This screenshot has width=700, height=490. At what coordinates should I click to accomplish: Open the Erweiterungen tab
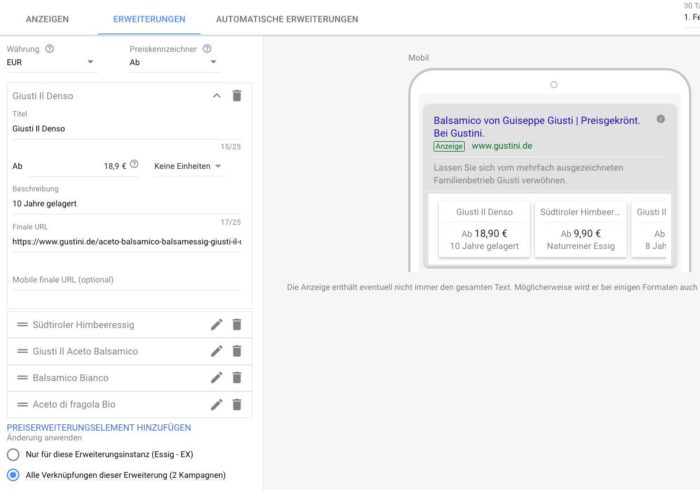coord(149,19)
